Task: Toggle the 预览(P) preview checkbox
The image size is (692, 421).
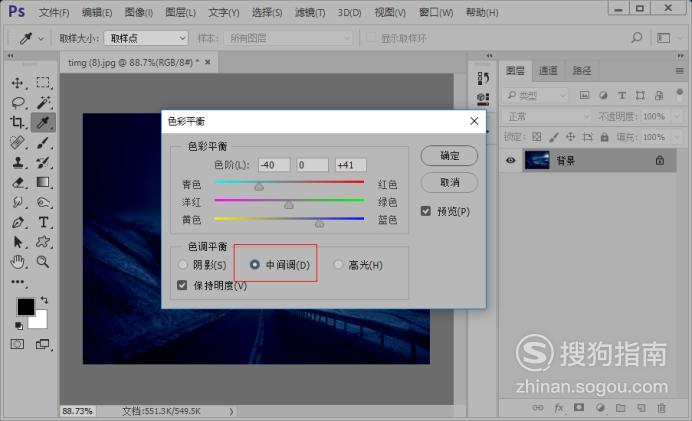Action: coord(426,211)
